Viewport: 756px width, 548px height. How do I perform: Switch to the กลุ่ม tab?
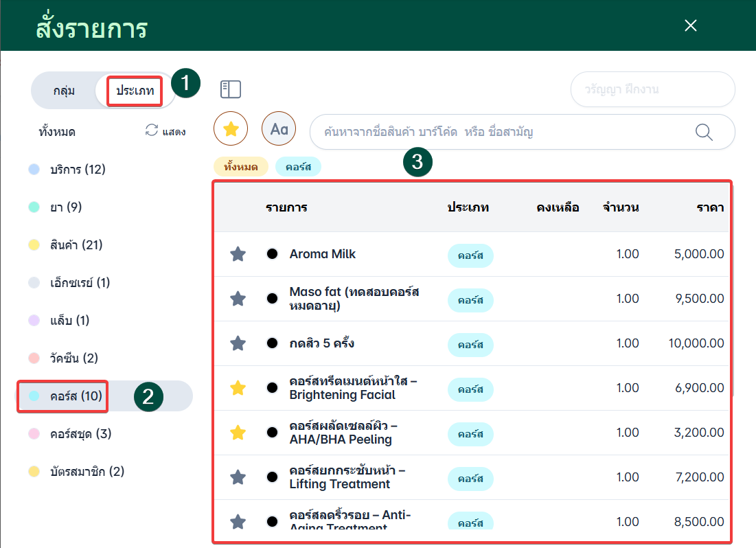tap(64, 91)
